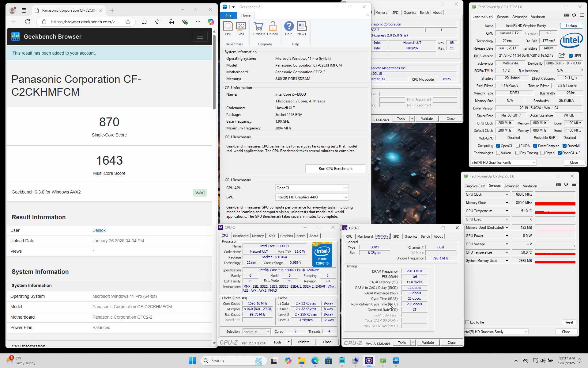The width and height of the screenshot is (588, 368).
Task: Take screenshot in top GPU-Z window
Action: point(566,15)
